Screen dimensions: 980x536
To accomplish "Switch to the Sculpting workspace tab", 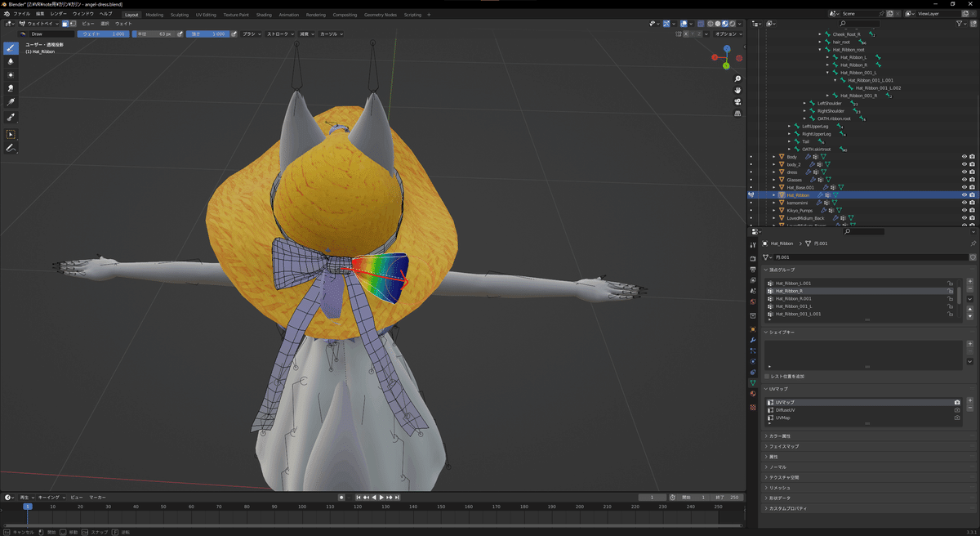I will [179, 14].
